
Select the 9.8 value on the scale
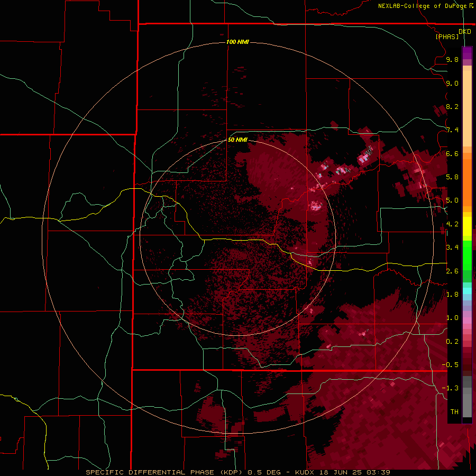point(452,59)
